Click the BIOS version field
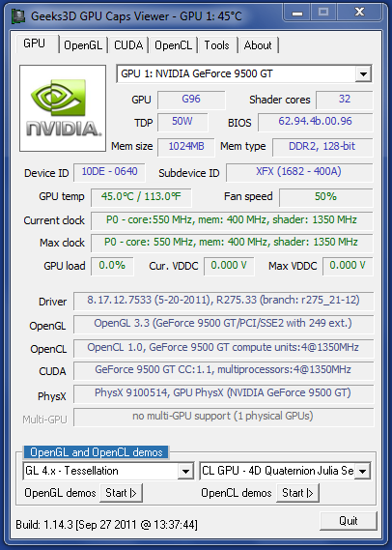The height and width of the screenshot is (550, 392). tap(316, 122)
